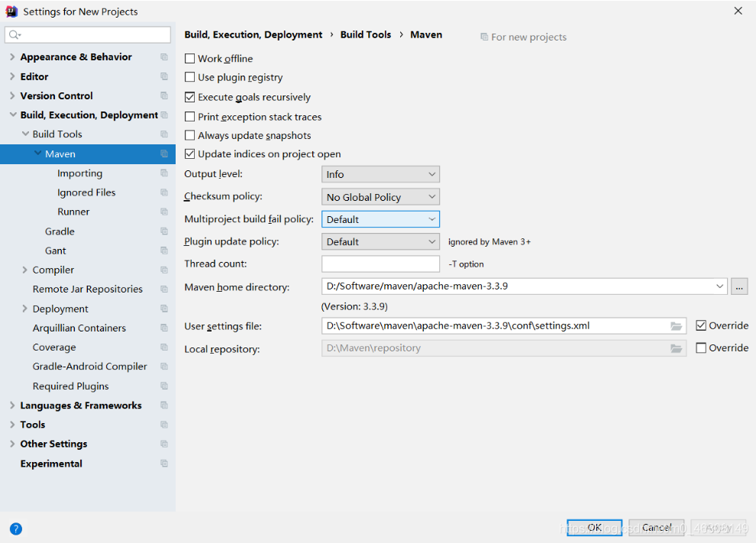Open the Output level dropdown
Viewport: 756px width, 543px height.
[x=380, y=174]
